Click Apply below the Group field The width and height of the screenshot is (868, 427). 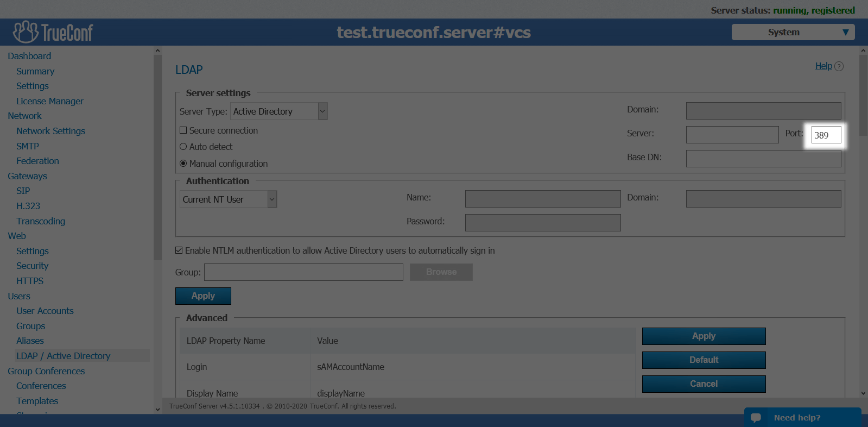pos(203,296)
